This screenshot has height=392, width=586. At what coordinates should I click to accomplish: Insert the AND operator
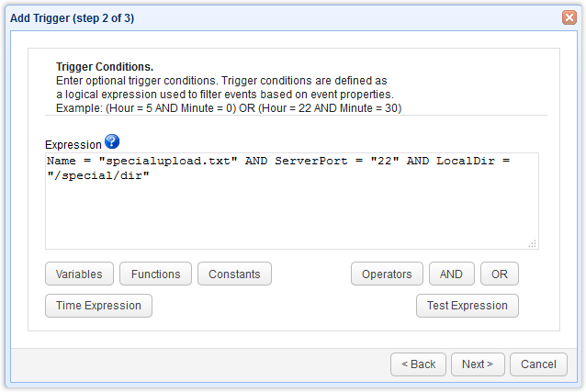click(x=451, y=274)
